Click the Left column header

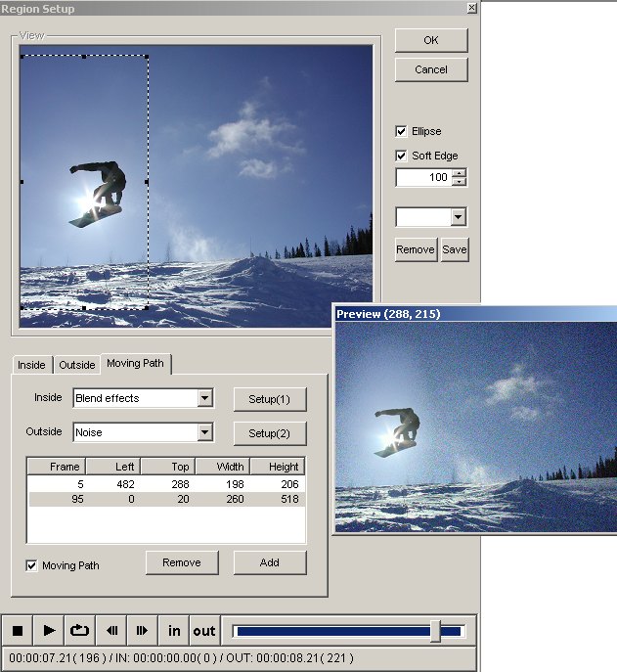point(113,467)
